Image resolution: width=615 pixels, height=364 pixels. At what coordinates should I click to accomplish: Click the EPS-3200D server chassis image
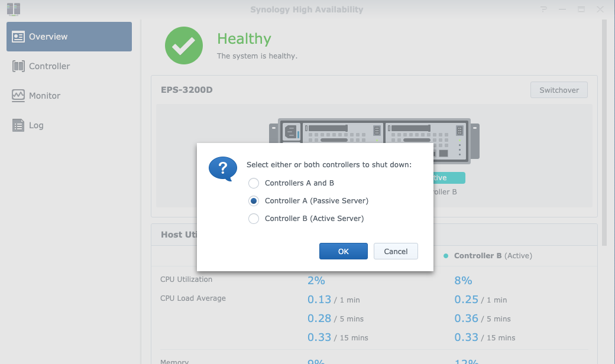coord(374,131)
